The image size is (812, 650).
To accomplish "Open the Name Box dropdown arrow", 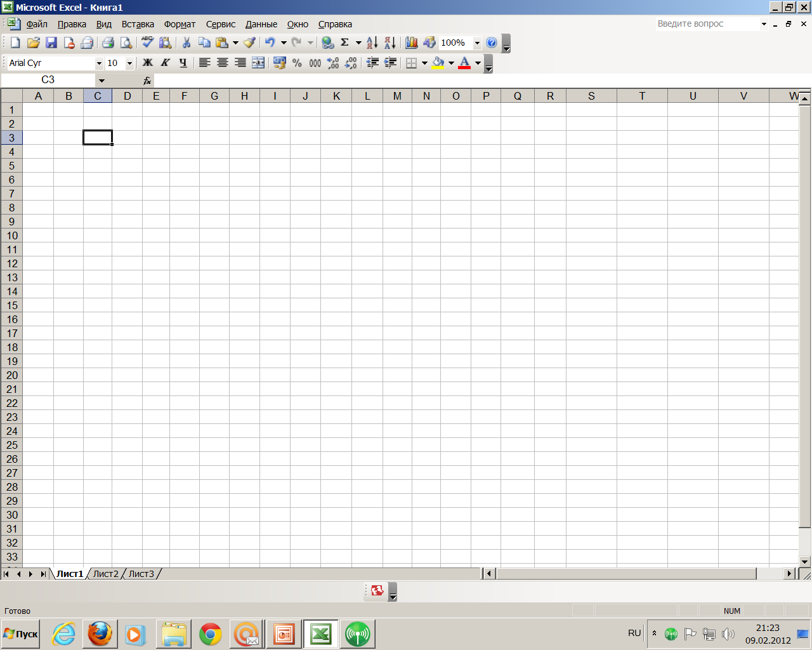I will (x=101, y=81).
